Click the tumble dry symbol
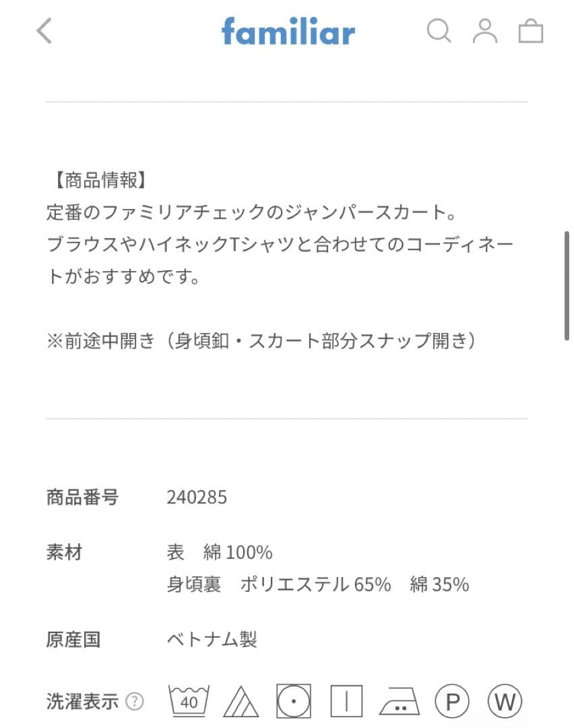 293,702
